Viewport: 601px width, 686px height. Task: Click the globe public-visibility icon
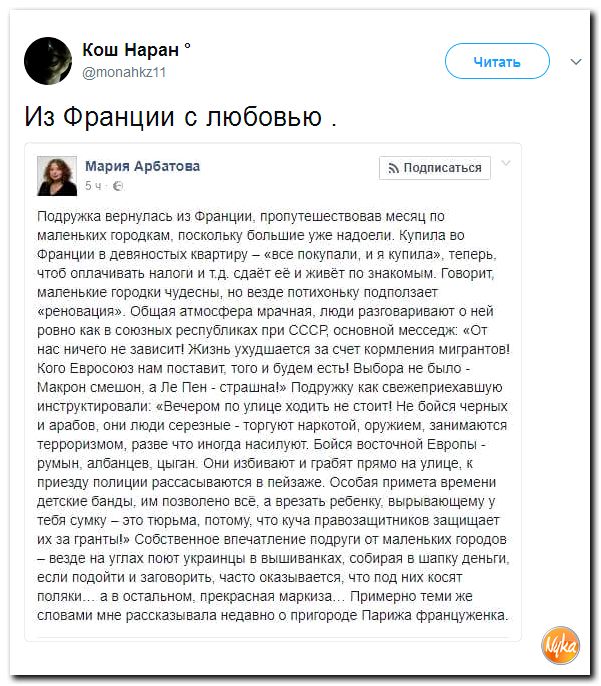click(x=118, y=186)
